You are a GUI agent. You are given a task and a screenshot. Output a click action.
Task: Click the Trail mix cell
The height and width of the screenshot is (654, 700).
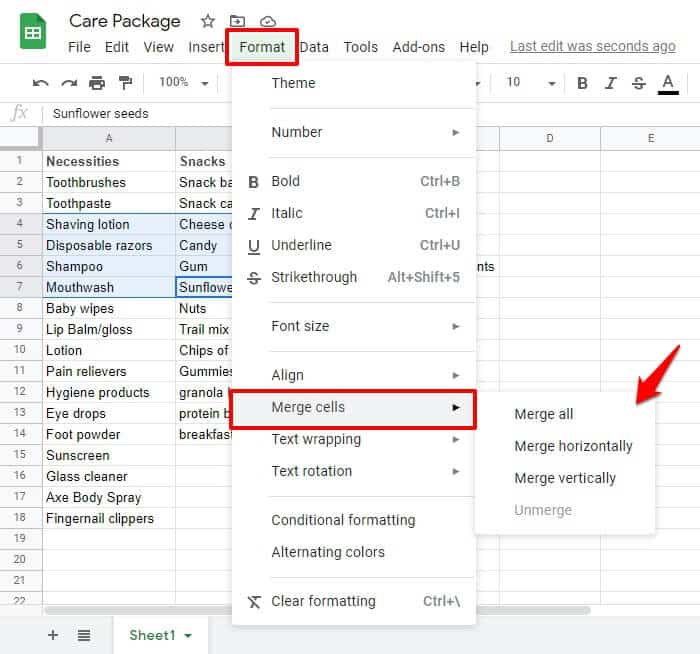click(204, 329)
